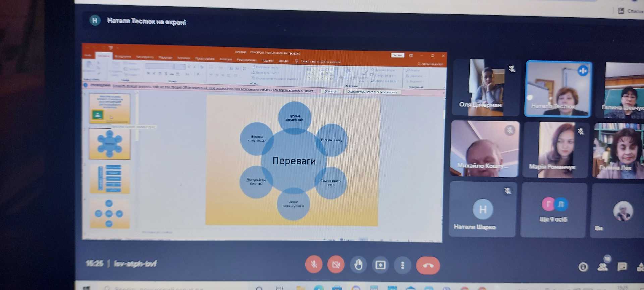
Task: Click the Present now screen share icon
Action: pos(380,265)
